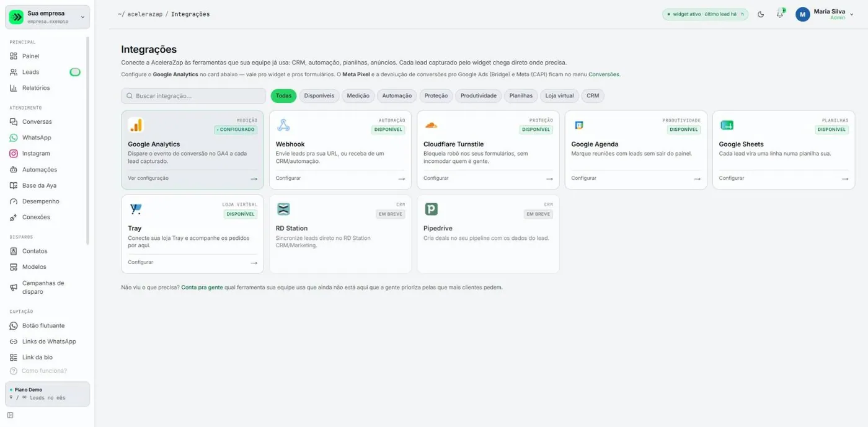Screen dimensions: 868x427
Task: Click Configurar on Google Agenda card
Action: (x=583, y=178)
